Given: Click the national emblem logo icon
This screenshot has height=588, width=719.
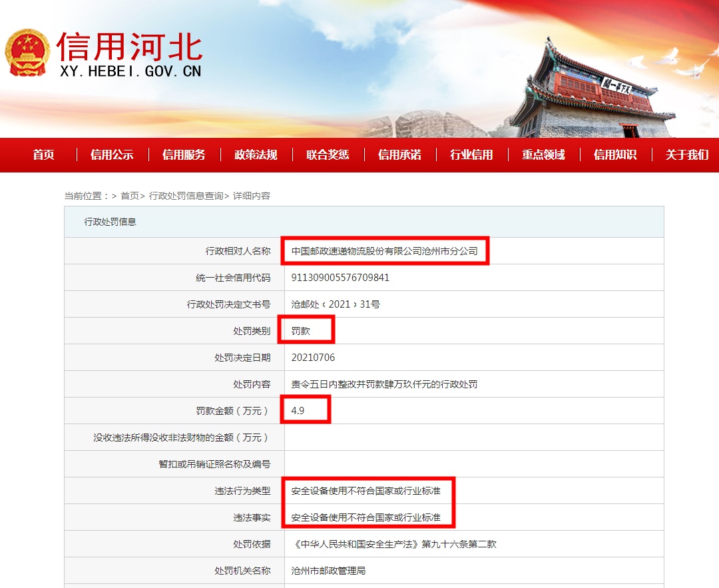Looking at the screenshot, I should (27, 53).
